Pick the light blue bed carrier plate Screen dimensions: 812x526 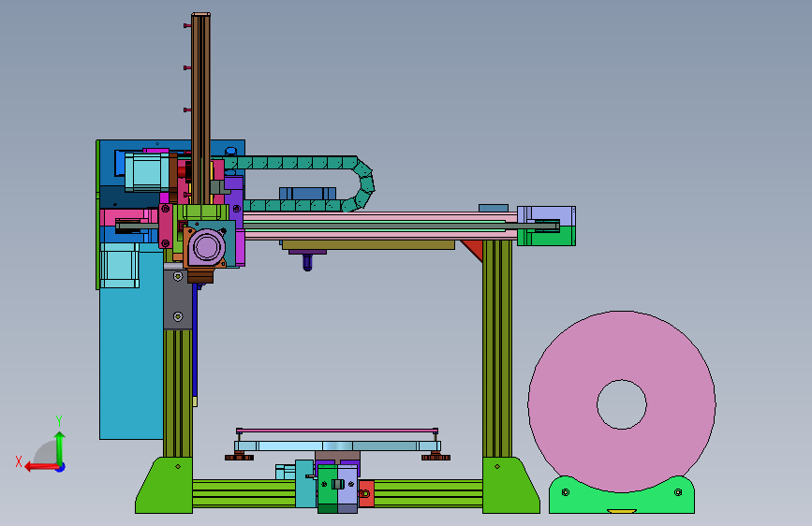tap(338, 446)
